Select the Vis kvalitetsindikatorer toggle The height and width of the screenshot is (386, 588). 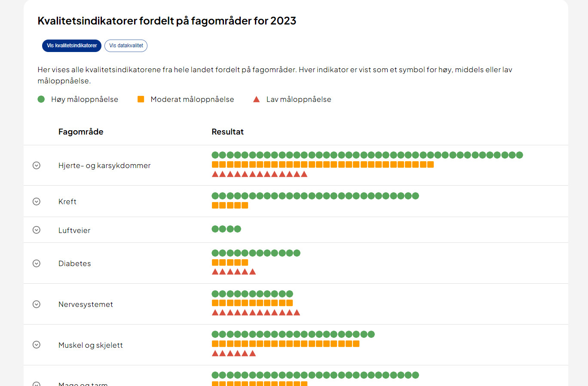pos(72,46)
